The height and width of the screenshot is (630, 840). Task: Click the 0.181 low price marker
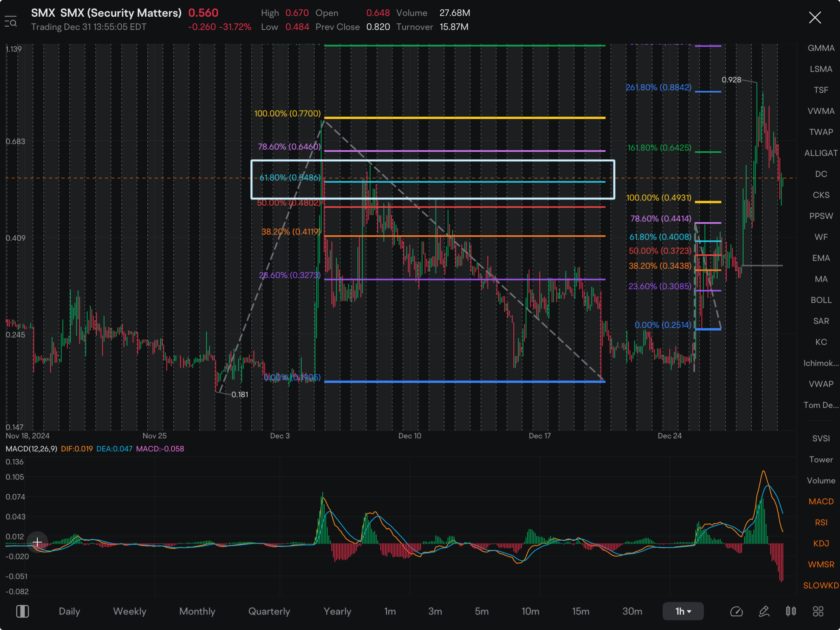(240, 394)
